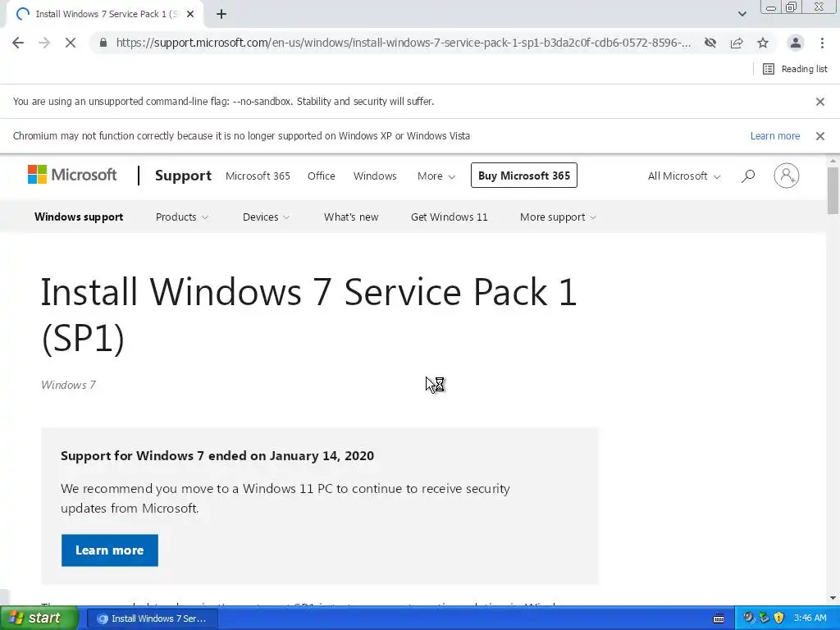Open the Reading list panel
Screen dimensions: 840x630
(x=795, y=69)
